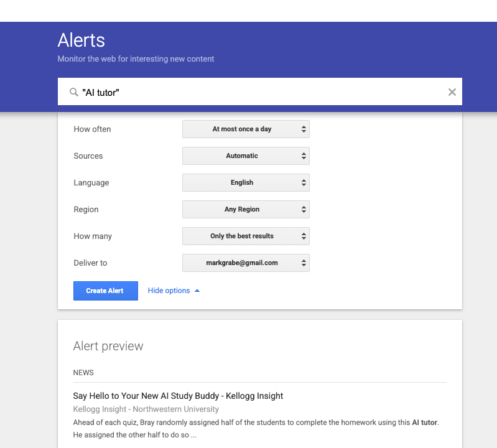
Task: Clear the search with the X icon
Action: pyautogui.click(x=452, y=92)
